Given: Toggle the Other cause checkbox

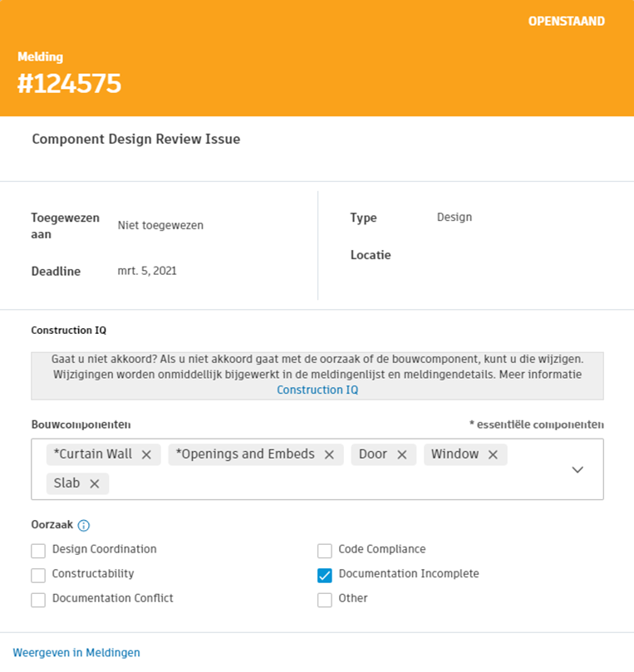Looking at the screenshot, I should pyautogui.click(x=325, y=600).
